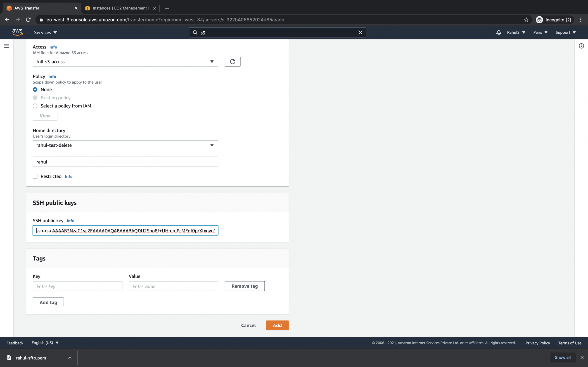Image resolution: width=588 pixels, height=367 pixels.
Task: Choose Select a policy from IAM
Action: (x=35, y=106)
